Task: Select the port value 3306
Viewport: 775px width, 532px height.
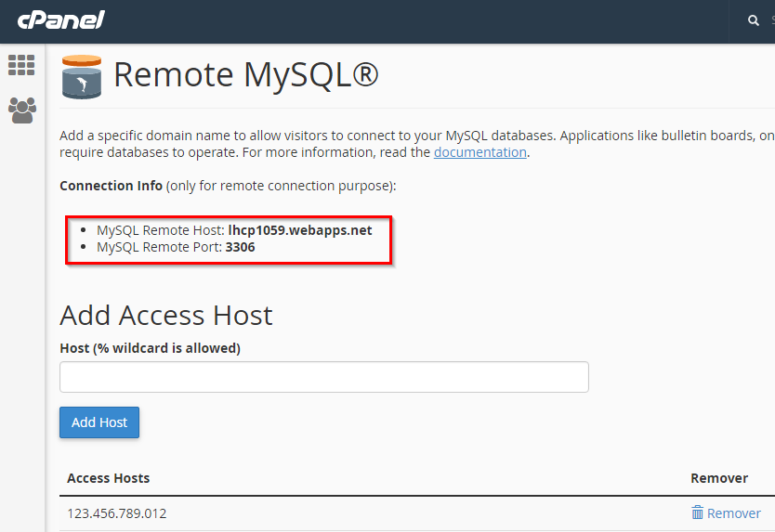Action: point(240,247)
